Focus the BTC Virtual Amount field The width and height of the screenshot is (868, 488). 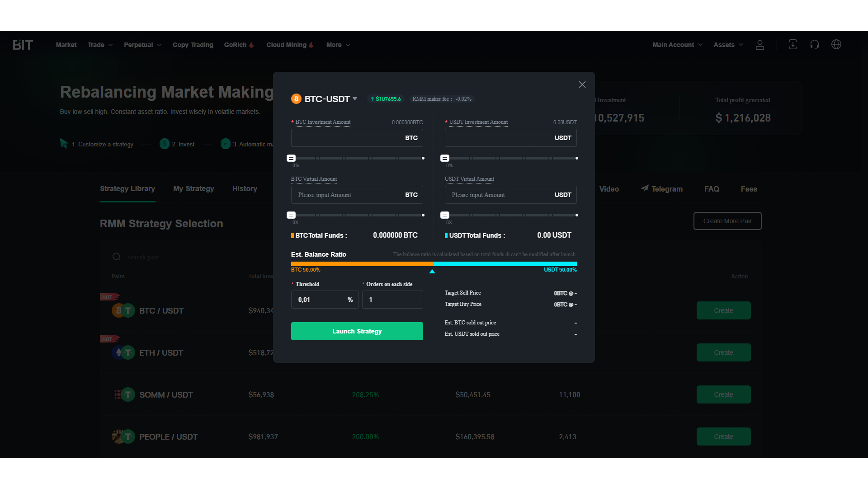pyautogui.click(x=357, y=195)
